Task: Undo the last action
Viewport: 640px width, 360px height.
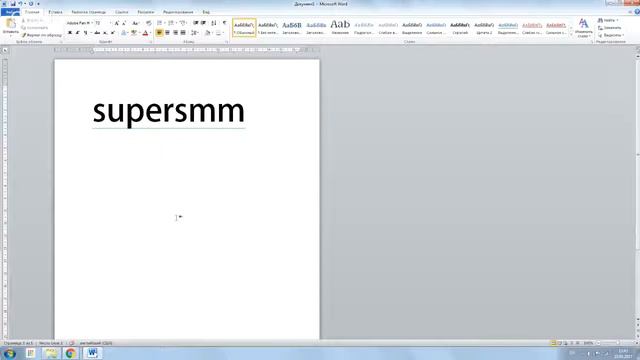Action: click(x=20, y=4)
